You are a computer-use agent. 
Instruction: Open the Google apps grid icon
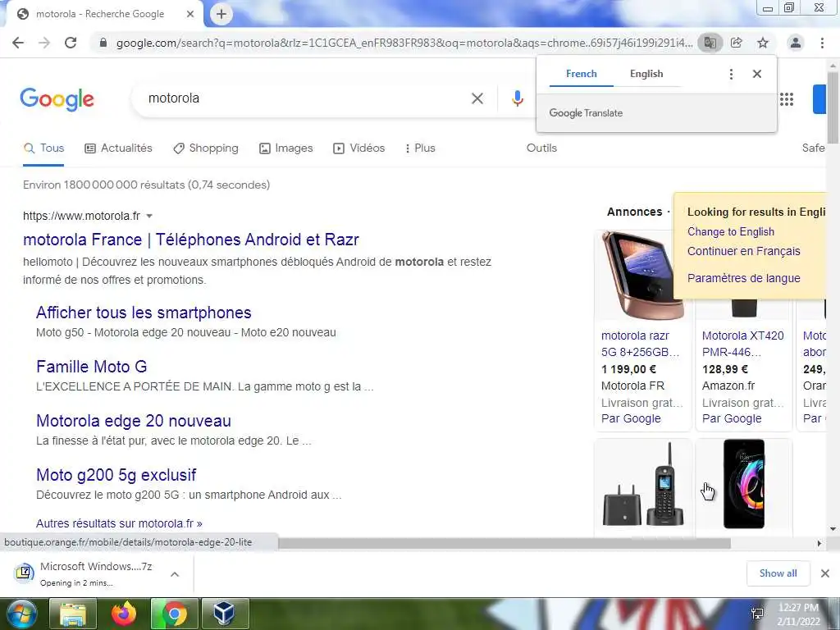coord(787,99)
